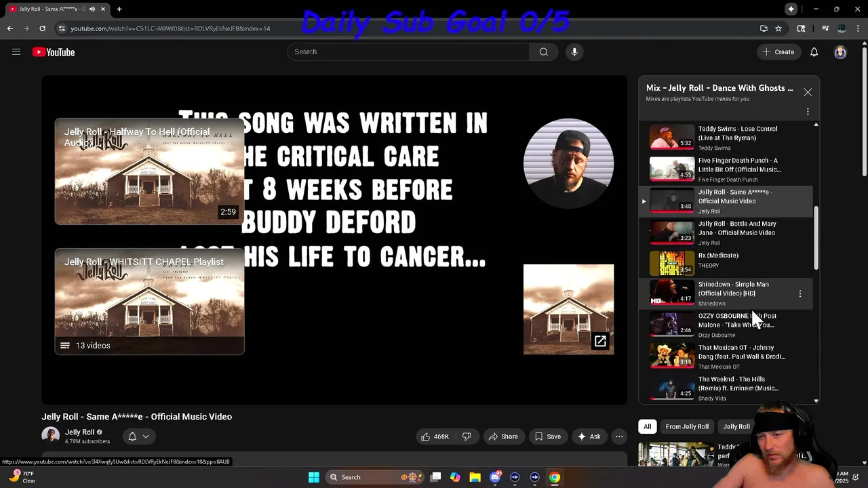Bookmark this page with the star
Viewport: 868px width, 488px height.
tap(778, 28)
